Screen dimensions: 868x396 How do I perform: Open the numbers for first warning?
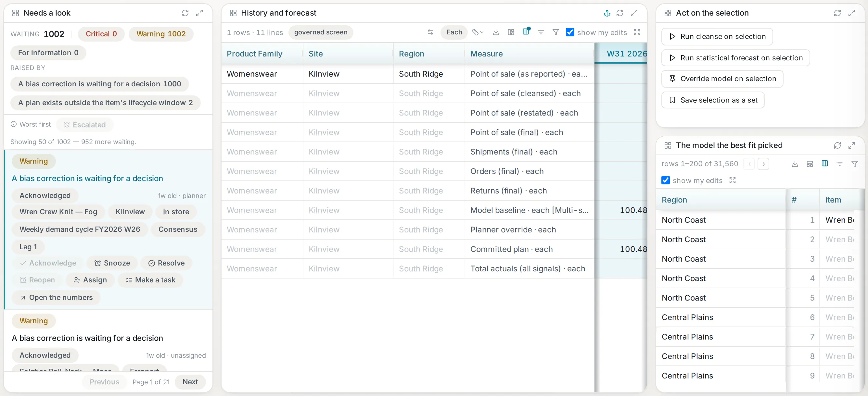coord(56,297)
